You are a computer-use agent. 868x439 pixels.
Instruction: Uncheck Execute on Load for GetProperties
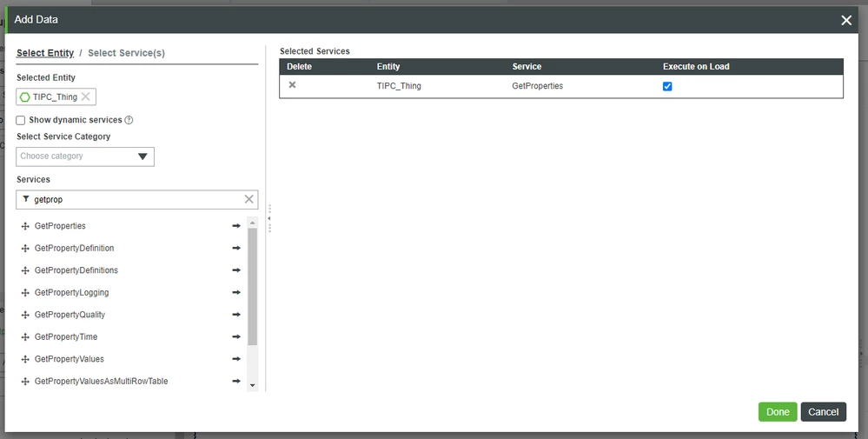(x=667, y=86)
